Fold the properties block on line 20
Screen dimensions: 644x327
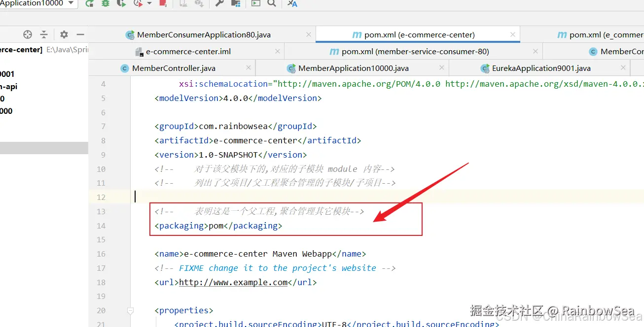coord(130,311)
